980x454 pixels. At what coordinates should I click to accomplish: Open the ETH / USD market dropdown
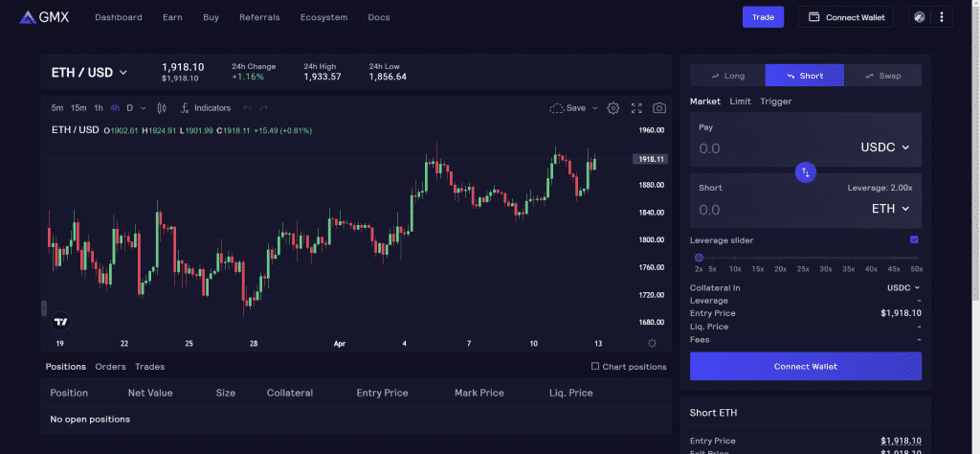coord(89,73)
